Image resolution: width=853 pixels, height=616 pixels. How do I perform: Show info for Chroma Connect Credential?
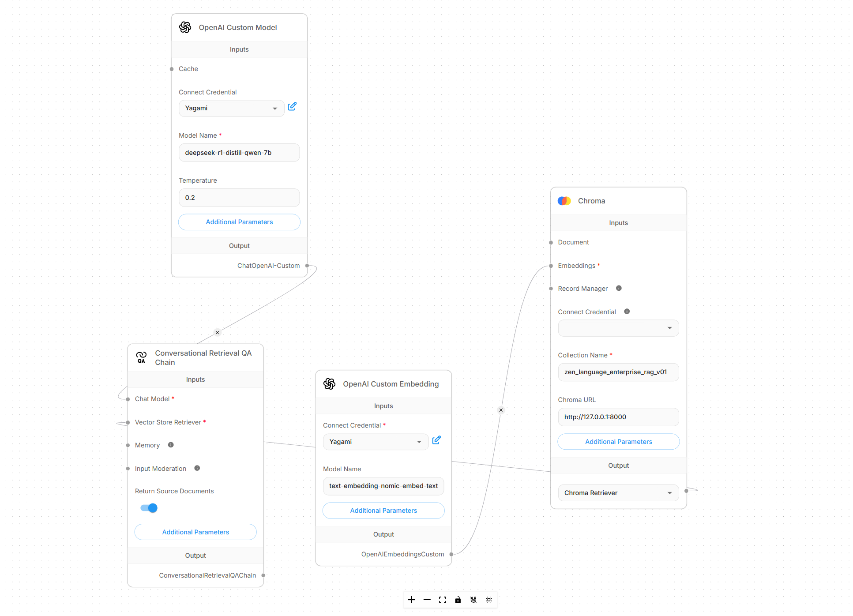627,312
